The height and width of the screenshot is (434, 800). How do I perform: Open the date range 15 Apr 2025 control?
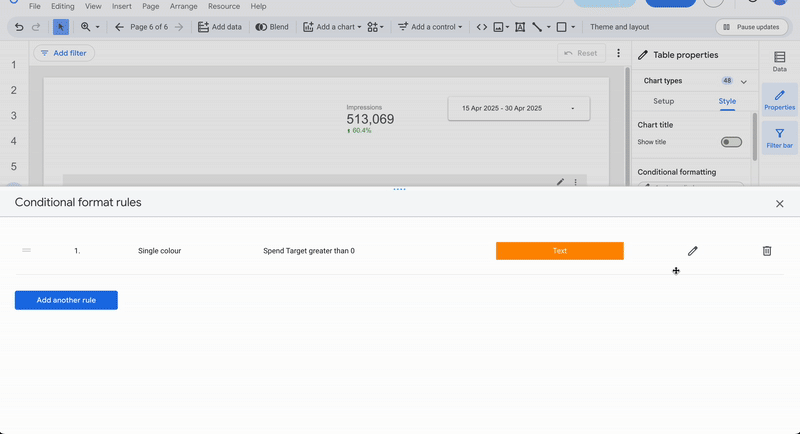tap(519, 108)
